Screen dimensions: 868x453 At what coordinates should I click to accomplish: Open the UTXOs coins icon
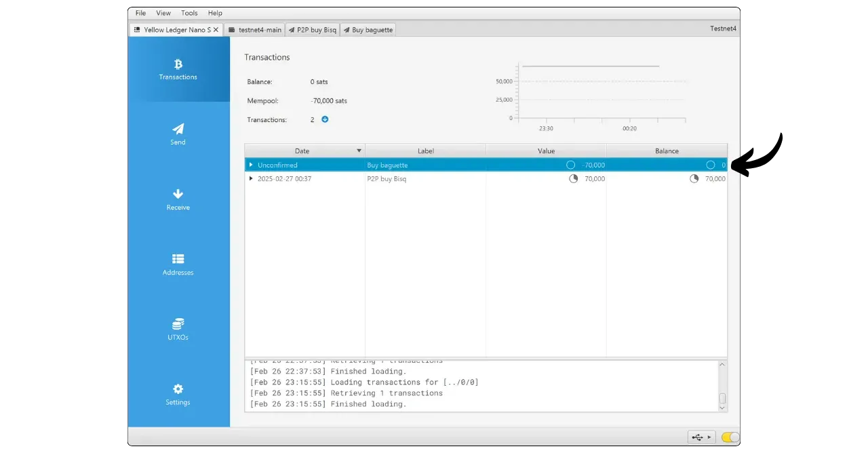[178, 324]
